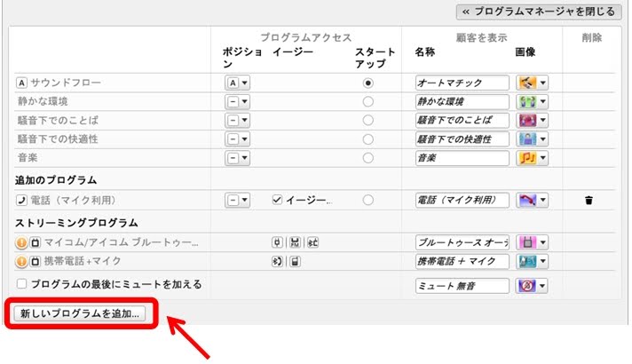The image size is (632, 364).
Task: Edit the 騒音下での快適性 name field
Action: click(462, 139)
